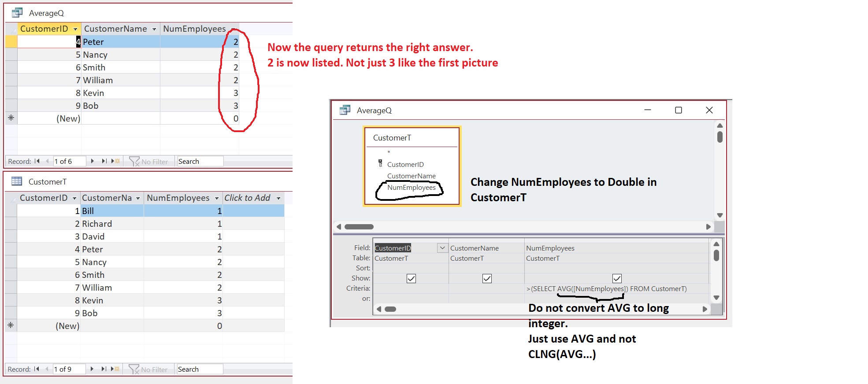Viewport: 868px width, 384px height.
Task: Create new record in CustomerT navigation bar
Action: click(x=115, y=369)
